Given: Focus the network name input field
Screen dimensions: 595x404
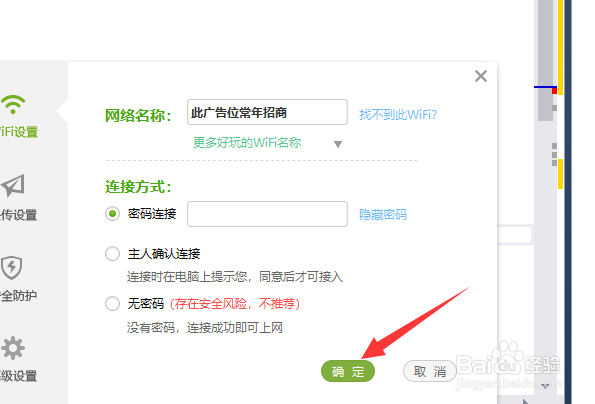Looking at the screenshot, I should (x=267, y=112).
